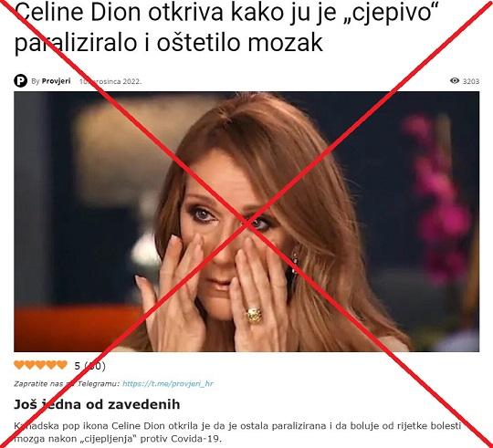
Task: Click the 5 (30) rating score text
Action: coord(89,366)
